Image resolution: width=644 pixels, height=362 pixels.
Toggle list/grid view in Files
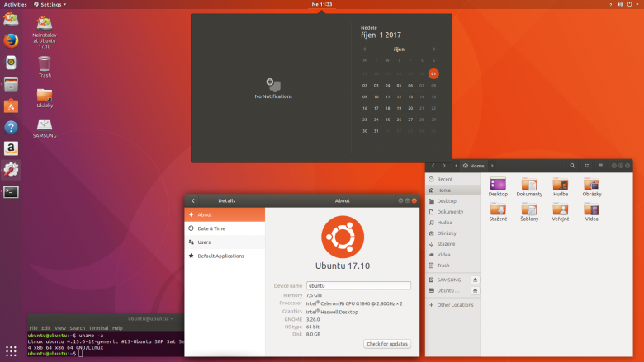pos(586,166)
